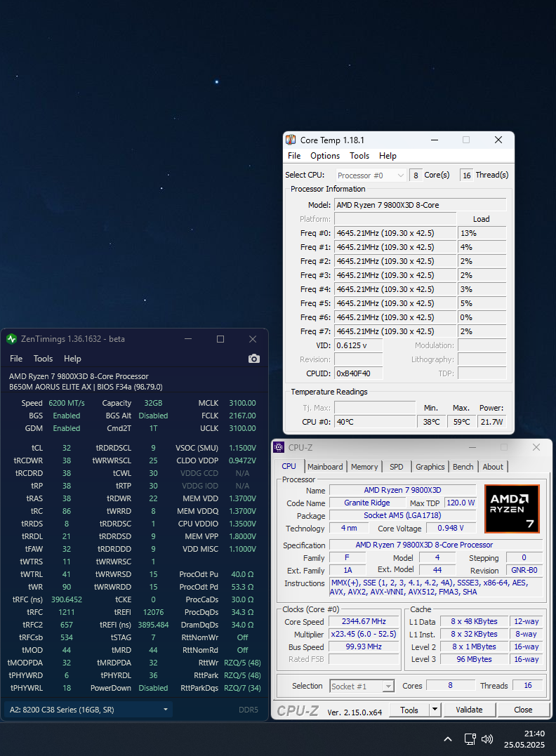
Task: Minimize the ZenTimings window
Action: pyautogui.click(x=188, y=339)
